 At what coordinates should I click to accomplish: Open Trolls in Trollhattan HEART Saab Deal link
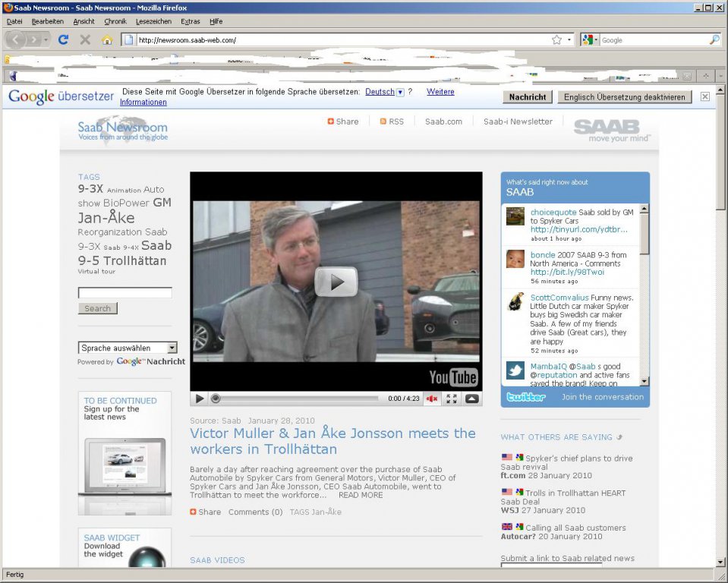coord(563,497)
